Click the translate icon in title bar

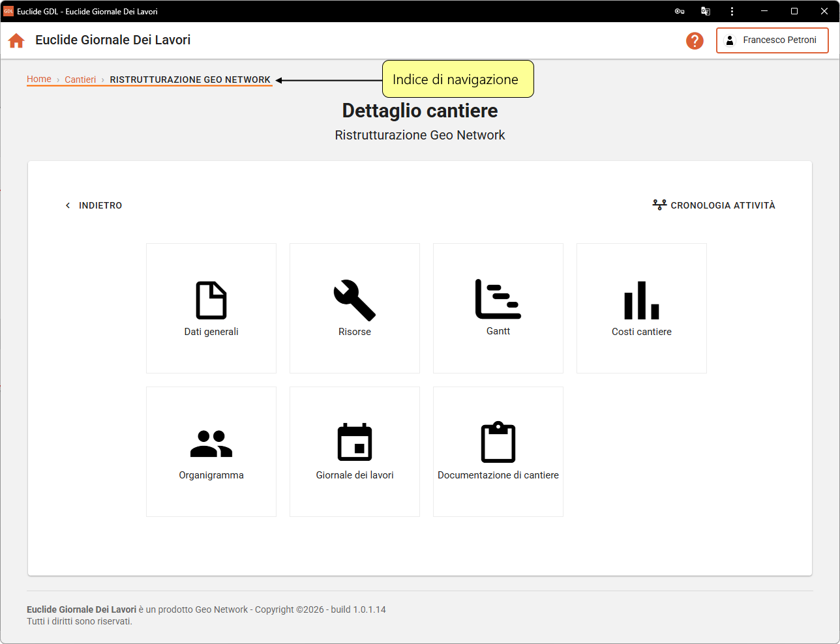click(x=706, y=11)
